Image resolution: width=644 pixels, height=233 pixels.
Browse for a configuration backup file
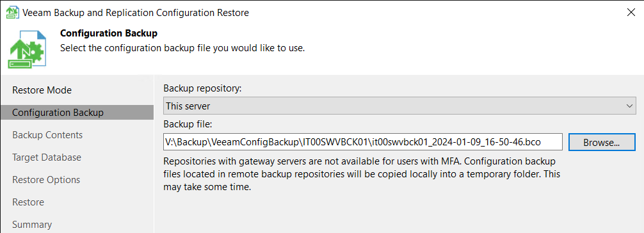pos(602,142)
